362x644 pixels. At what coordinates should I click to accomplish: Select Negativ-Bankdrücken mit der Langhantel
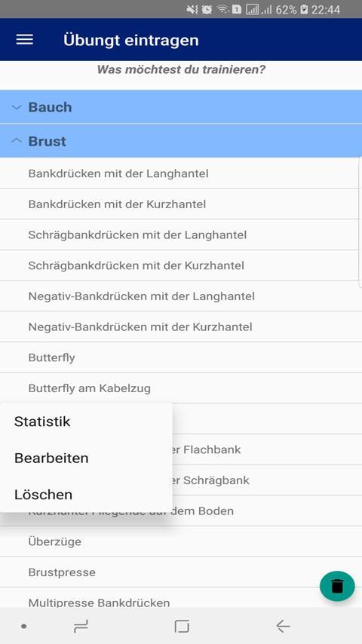click(x=181, y=296)
